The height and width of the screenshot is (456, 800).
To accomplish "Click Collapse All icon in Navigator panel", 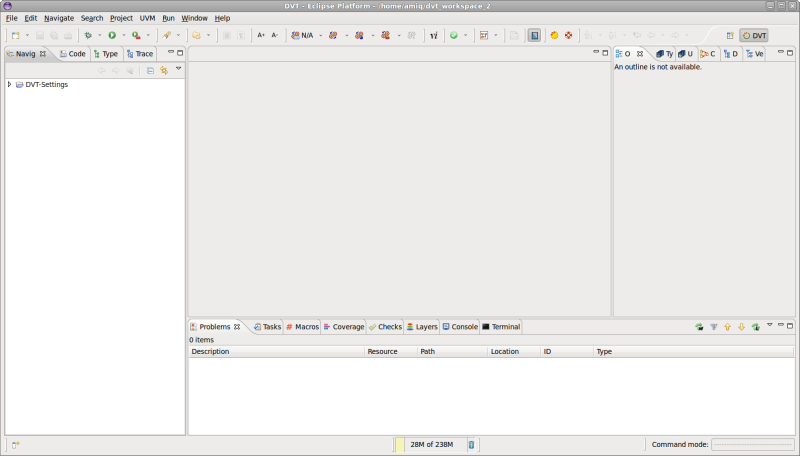I will (x=150, y=70).
